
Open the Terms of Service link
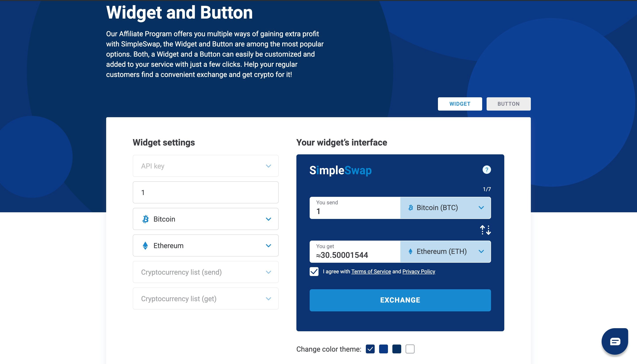371,272
